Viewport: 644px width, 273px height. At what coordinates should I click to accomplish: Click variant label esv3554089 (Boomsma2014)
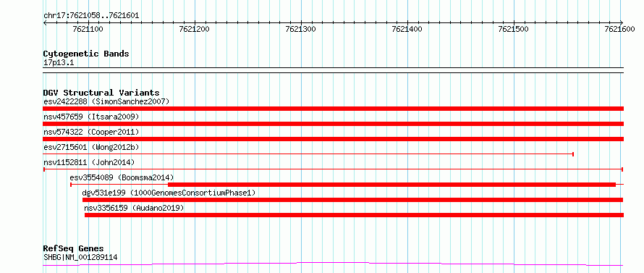click(122, 177)
